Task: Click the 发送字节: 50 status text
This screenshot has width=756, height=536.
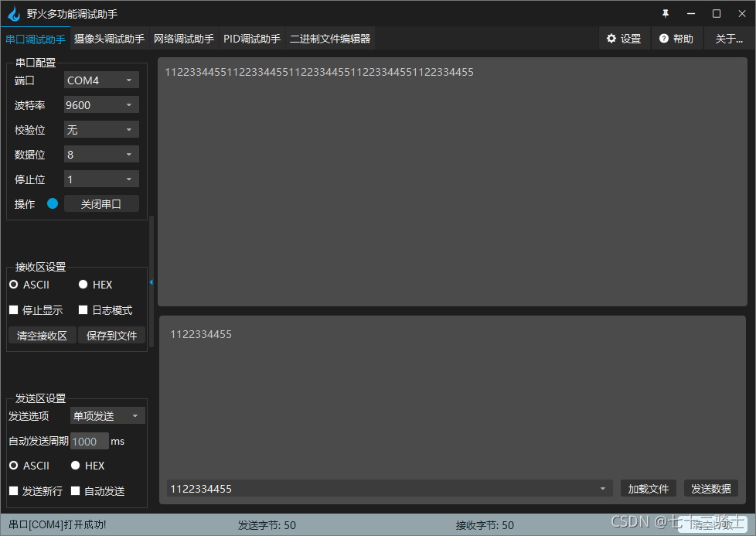Action: point(267,525)
